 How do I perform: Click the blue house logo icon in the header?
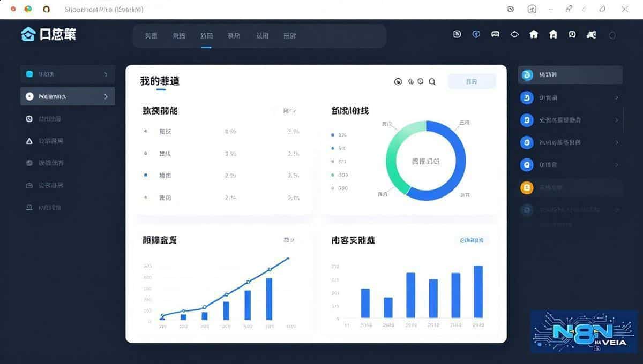click(28, 34)
